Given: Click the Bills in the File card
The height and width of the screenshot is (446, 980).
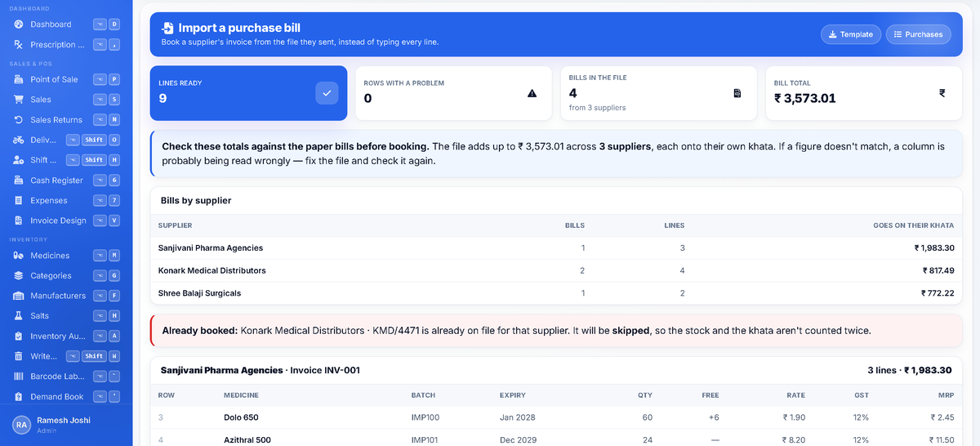Looking at the screenshot, I should tap(658, 93).
